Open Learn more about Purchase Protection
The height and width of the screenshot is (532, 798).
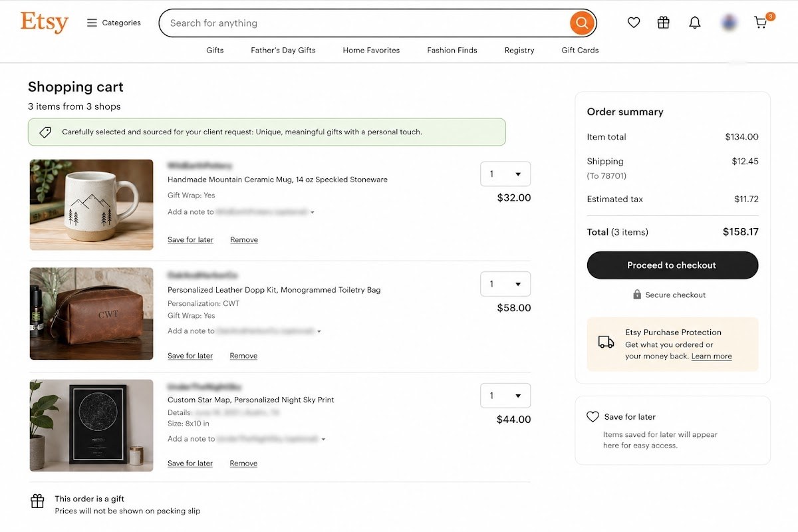point(712,356)
